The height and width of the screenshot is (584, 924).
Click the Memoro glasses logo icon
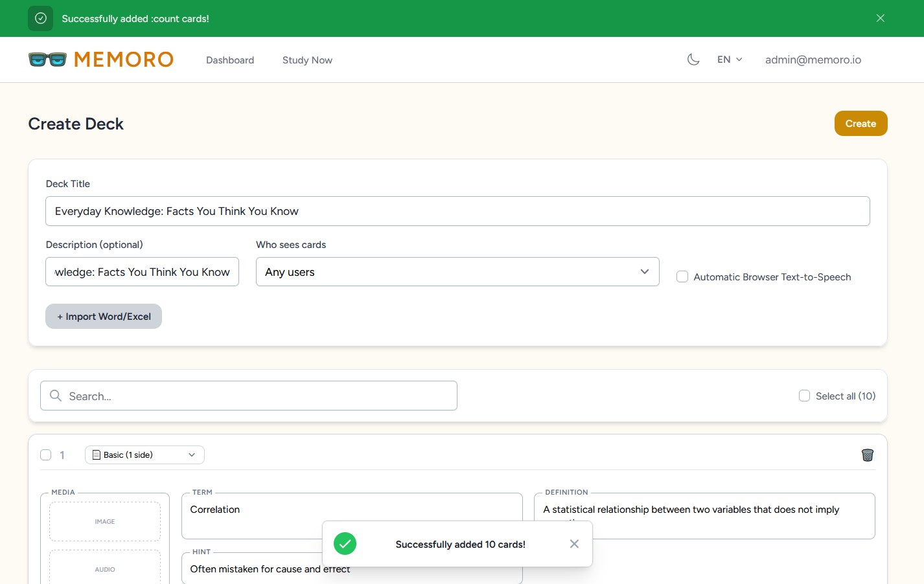coord(47,60)
